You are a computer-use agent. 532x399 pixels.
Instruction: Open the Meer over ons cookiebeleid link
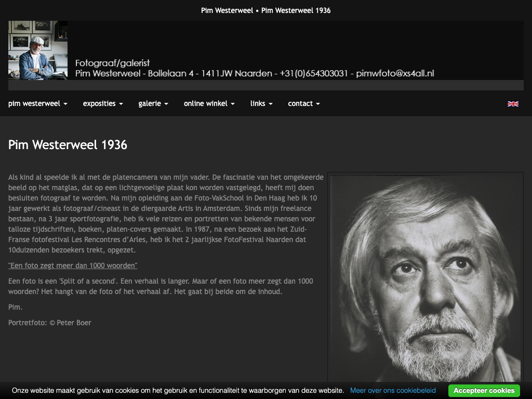(x=393, y=391)
